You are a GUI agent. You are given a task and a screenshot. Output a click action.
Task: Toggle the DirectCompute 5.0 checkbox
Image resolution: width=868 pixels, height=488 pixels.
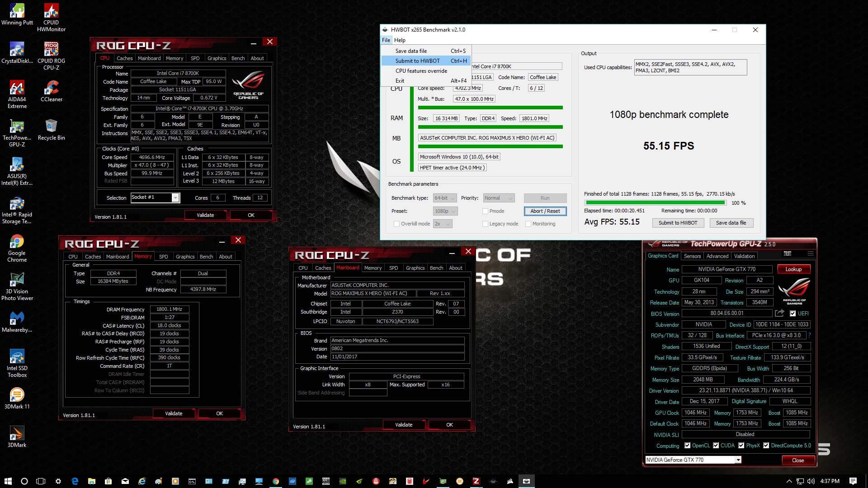766,446
